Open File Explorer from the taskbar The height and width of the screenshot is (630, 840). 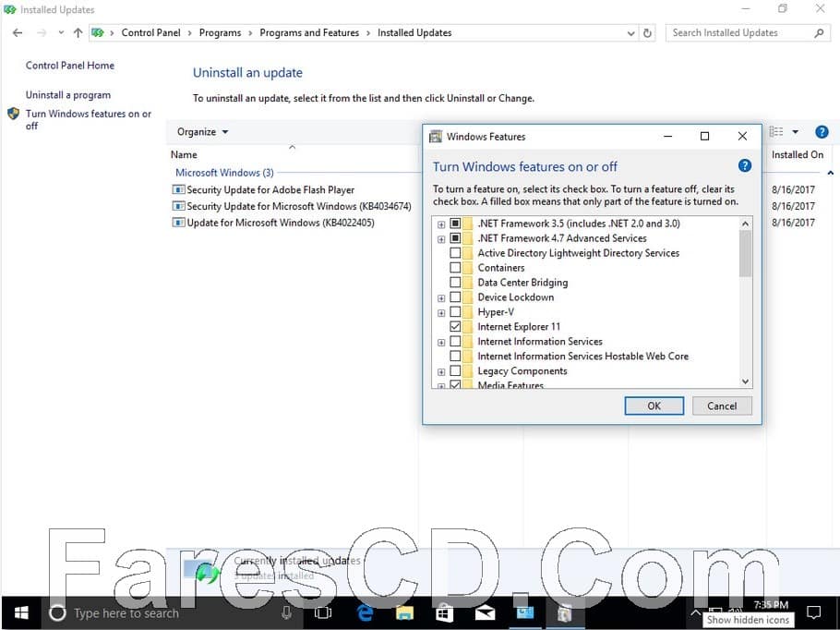coord(404,612)
